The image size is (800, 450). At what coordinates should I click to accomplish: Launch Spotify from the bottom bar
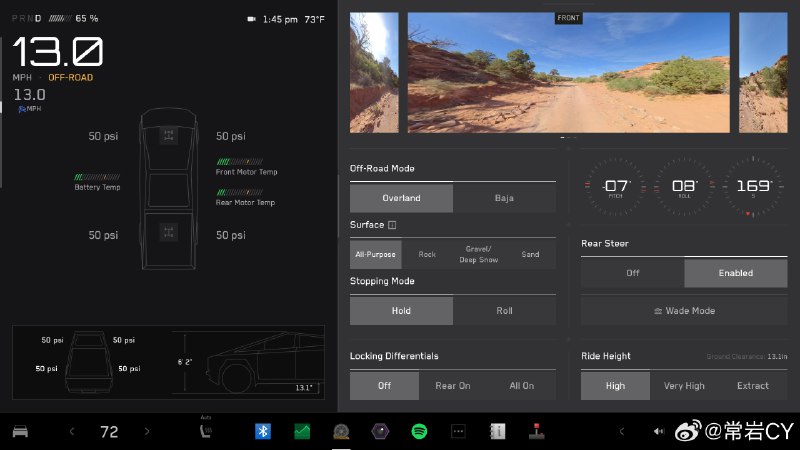tap(419, 432)
